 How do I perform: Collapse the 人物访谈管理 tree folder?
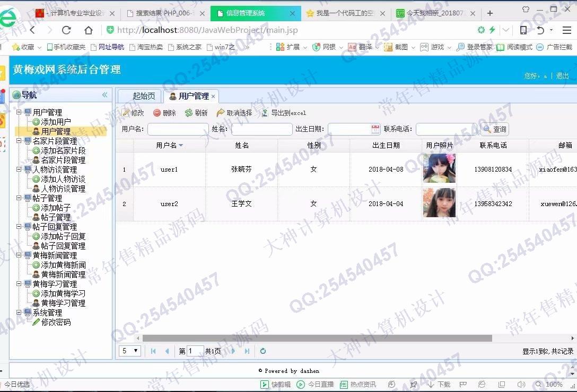click(19, 169)
